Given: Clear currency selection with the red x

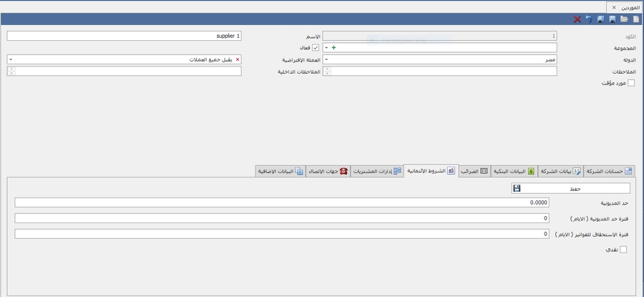Looking at the screenshot, I should click(x=238, y=59).
